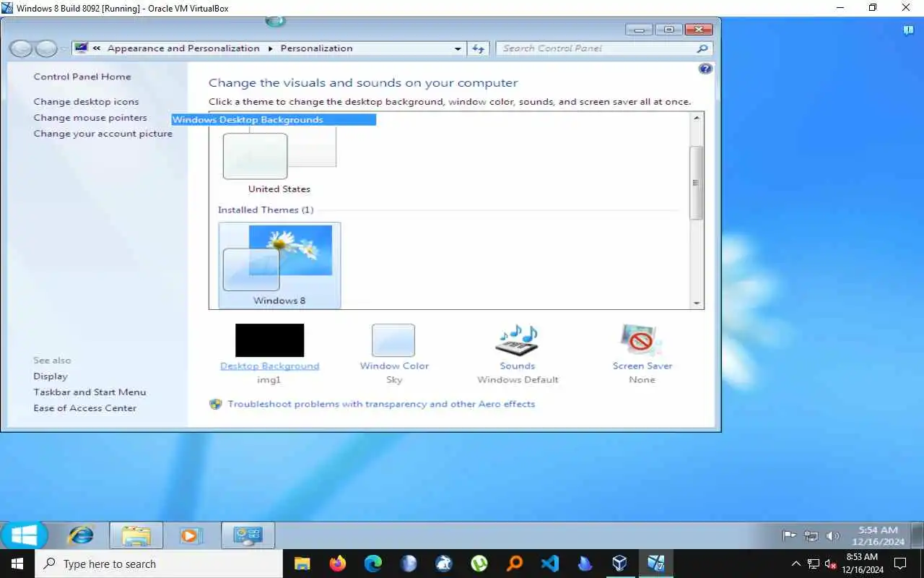Select the United States theme

279,162
